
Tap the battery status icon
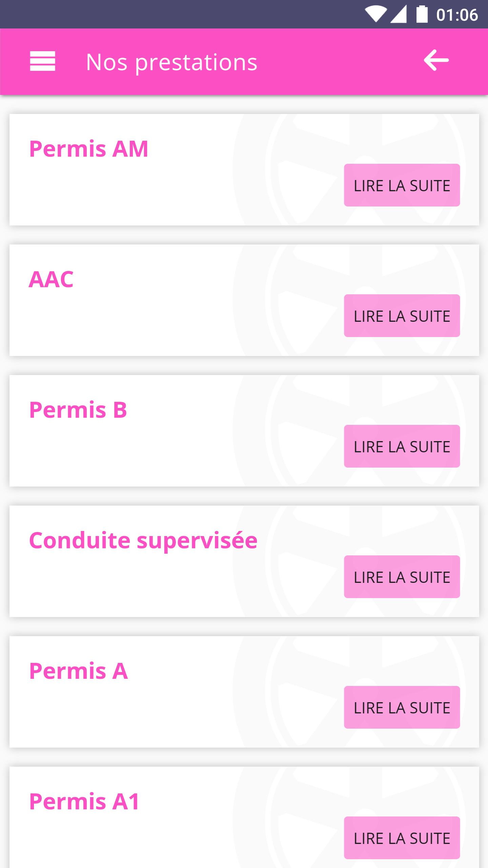[x=422, y=15]
